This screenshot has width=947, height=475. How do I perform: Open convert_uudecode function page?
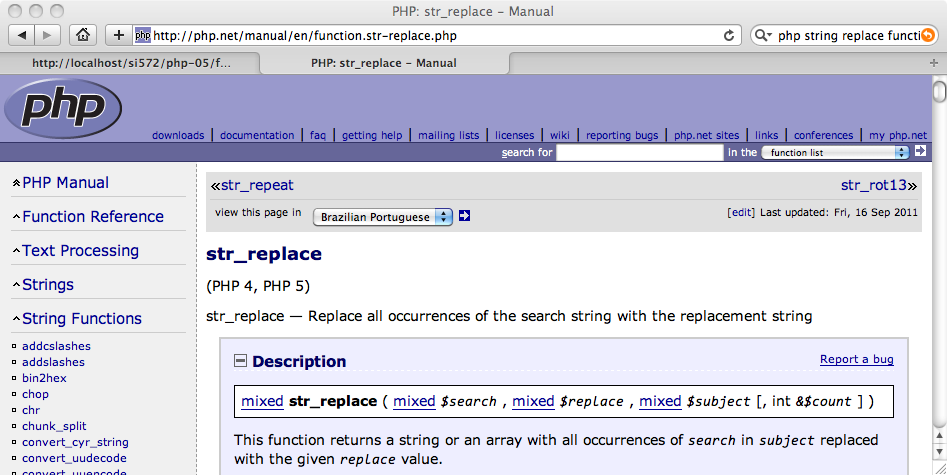click(x=74, y=458)
